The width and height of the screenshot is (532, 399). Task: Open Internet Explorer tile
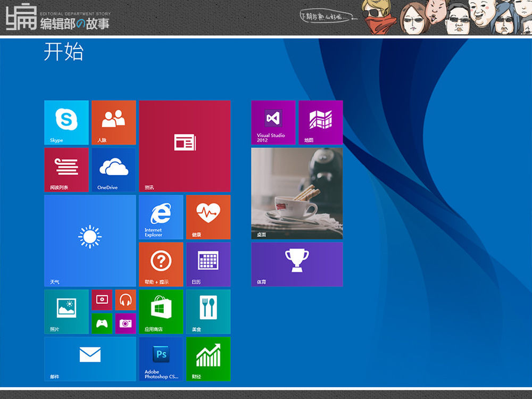click(161, 217)
